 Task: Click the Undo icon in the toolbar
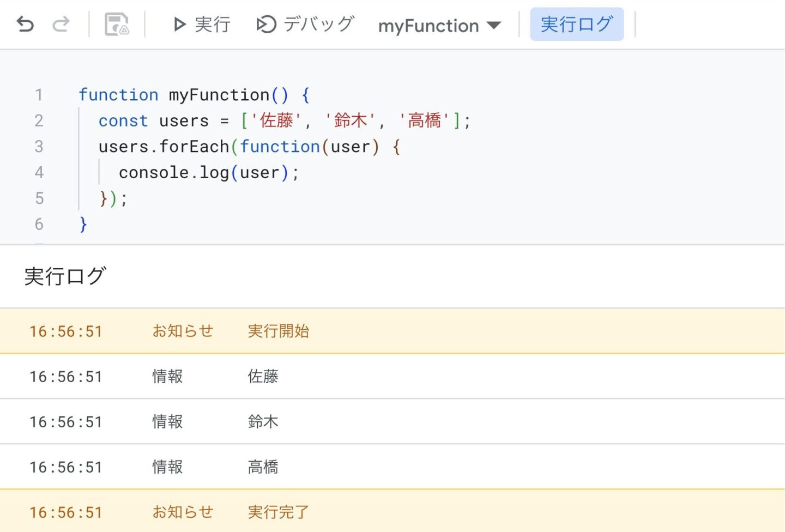pyautogui.click(x=24, y=25)
